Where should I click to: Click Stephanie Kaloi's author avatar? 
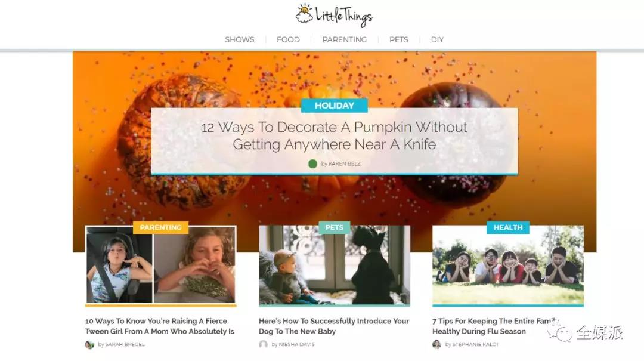[x=436, y=344]
